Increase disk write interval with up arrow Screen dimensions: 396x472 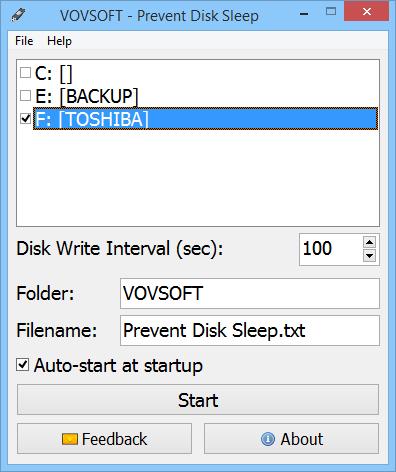click(x=369, y=242)
